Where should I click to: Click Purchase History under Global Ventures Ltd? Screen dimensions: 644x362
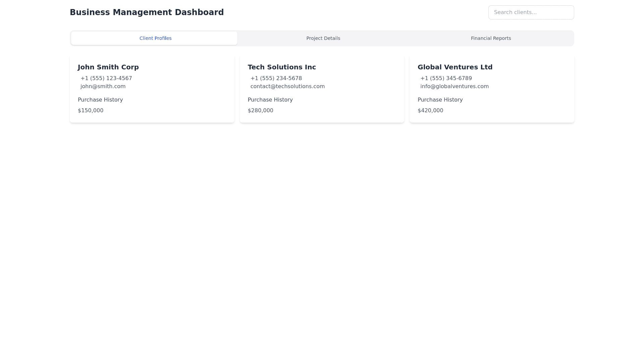(x=440, y=100)
